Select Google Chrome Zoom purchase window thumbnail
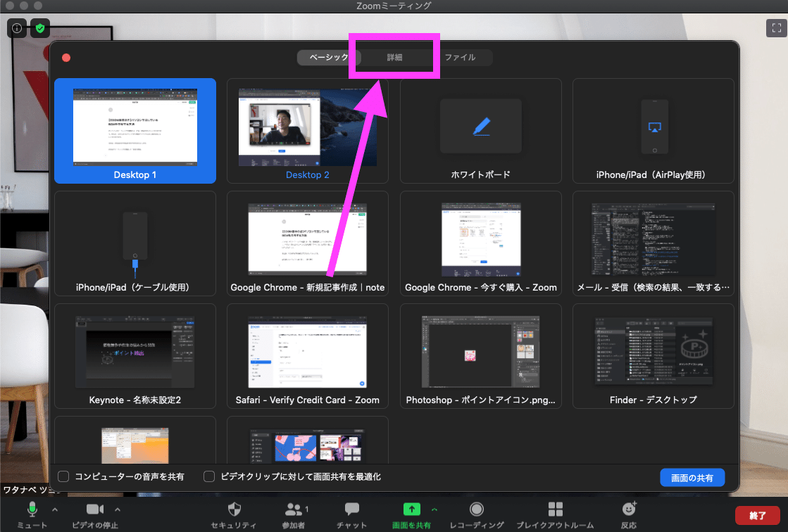This screenshot has height=532, width=788. 481,243
